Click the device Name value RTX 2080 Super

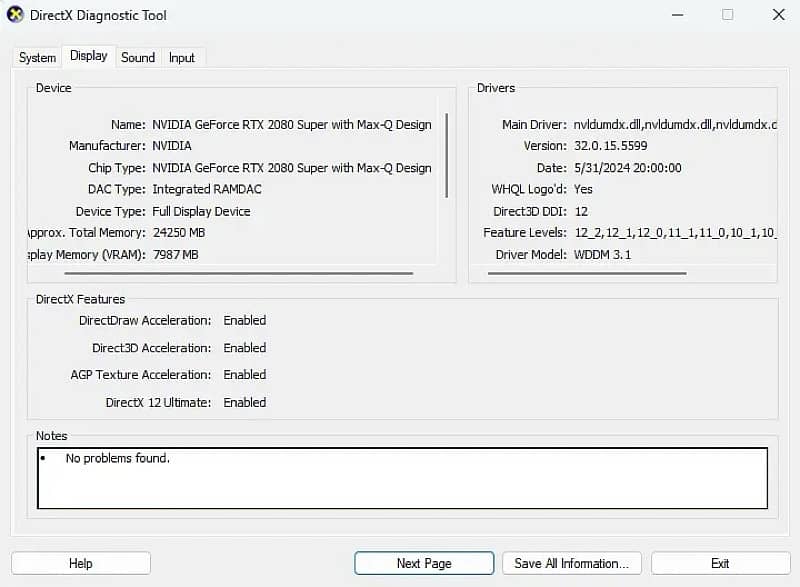[292, 124]
